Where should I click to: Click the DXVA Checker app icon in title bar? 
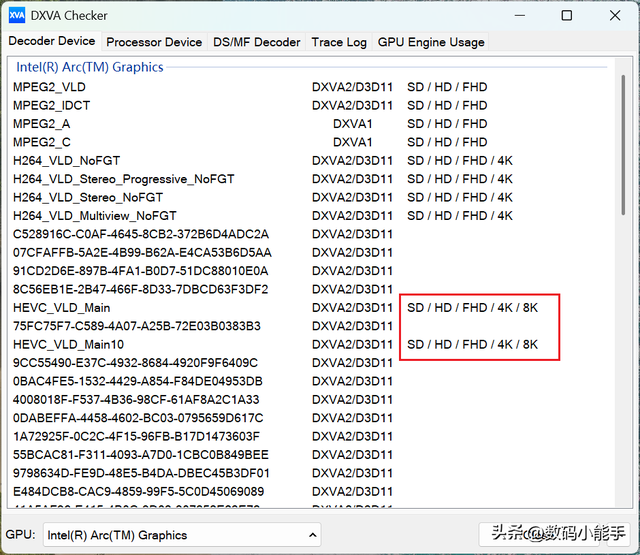click(17, 15)
